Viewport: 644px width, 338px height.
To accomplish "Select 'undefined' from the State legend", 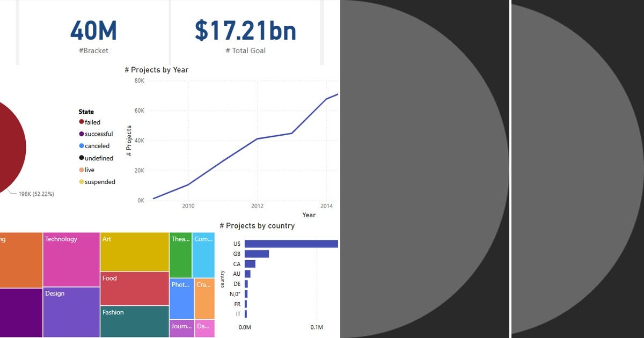I will pyautogui.click(x=99, y=158).
